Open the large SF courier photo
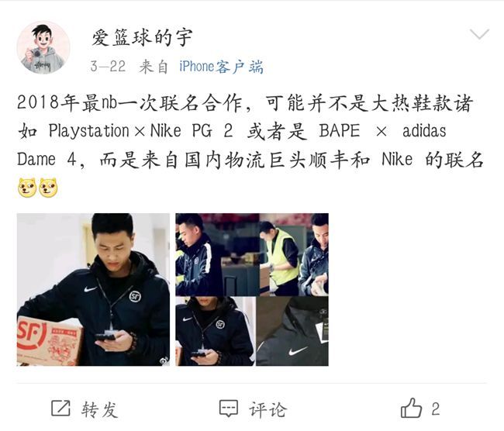The width and height of the screenshot is (504, 431). pyautogui.click(x=93, y=289)
